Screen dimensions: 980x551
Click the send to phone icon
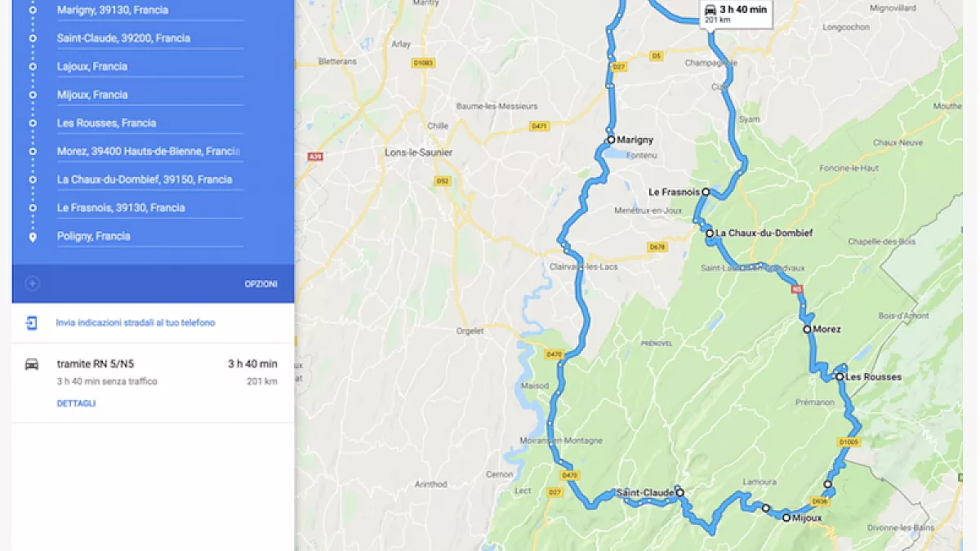click(x=31, y=323)
